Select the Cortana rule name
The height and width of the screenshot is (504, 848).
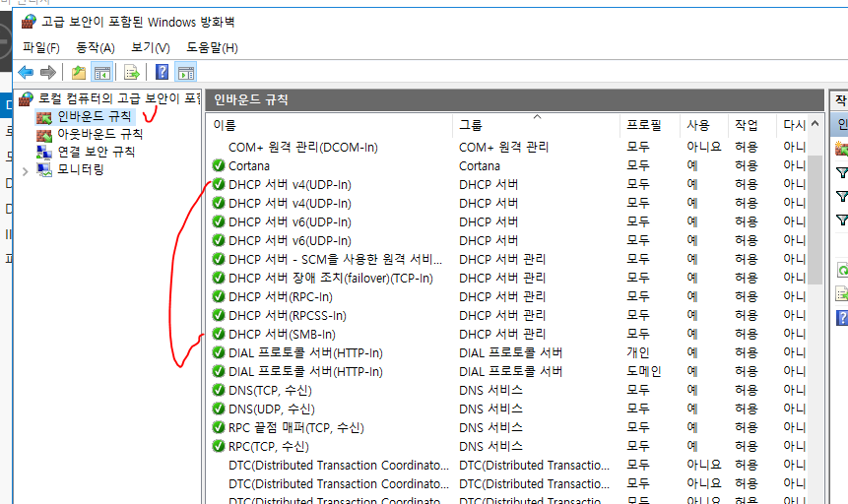click(x=249, y=166)
